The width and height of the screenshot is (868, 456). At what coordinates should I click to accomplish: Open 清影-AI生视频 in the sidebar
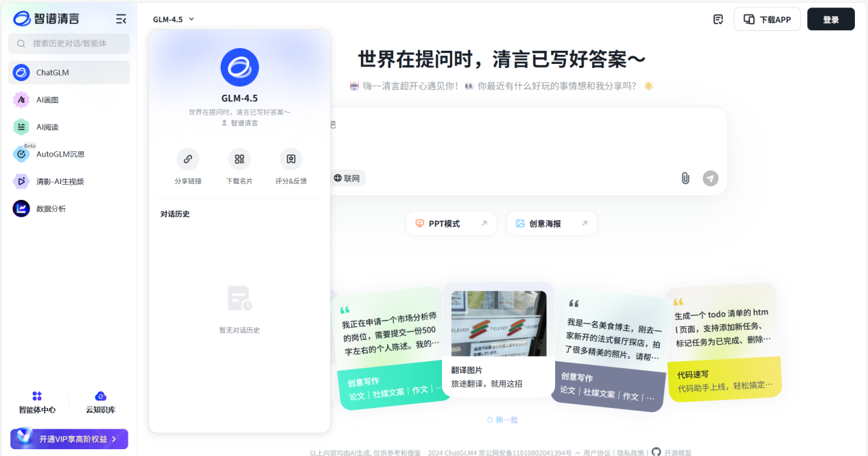[69, 181]
